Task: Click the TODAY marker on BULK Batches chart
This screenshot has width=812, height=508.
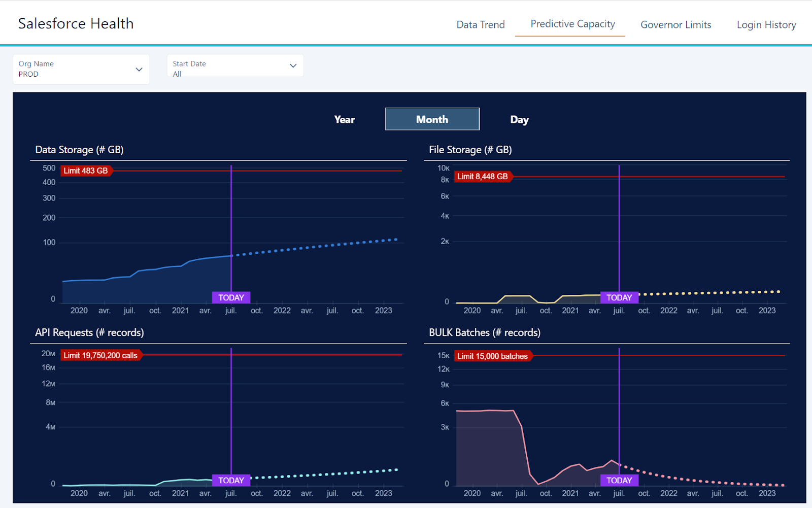Action: click(619, 480)
